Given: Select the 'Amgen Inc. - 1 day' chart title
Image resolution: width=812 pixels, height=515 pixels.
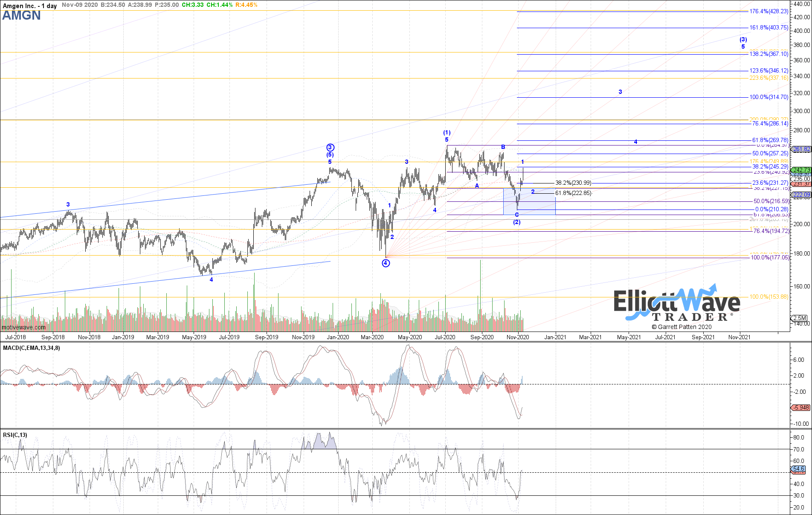Looking at the screenshot, I should 30,6.
